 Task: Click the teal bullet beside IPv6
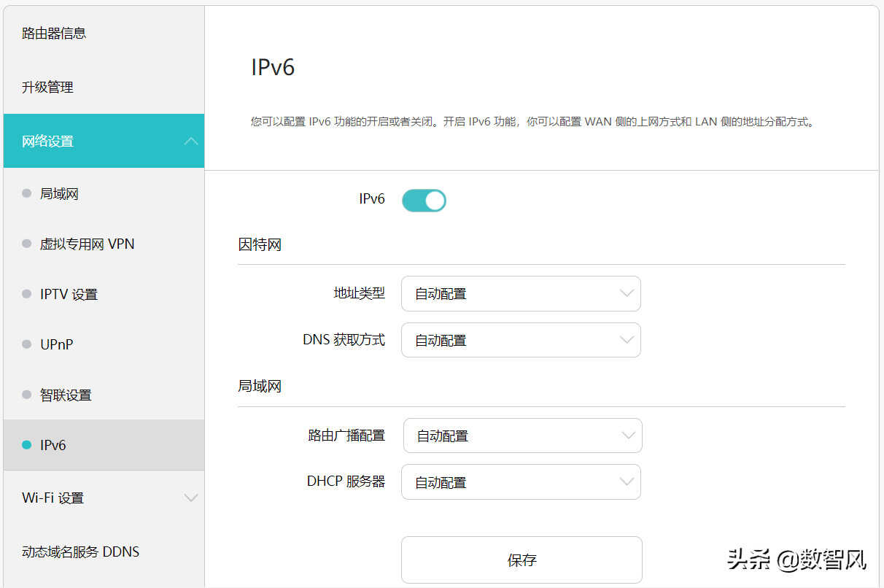pos(27,445)
